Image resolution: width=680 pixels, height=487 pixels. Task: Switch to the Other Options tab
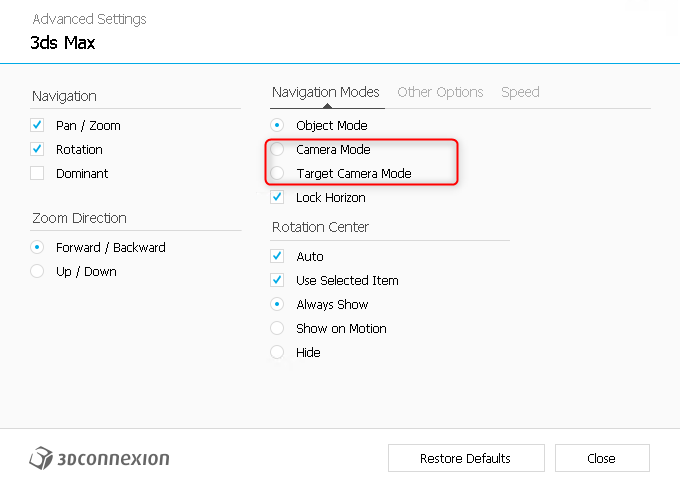440,92
